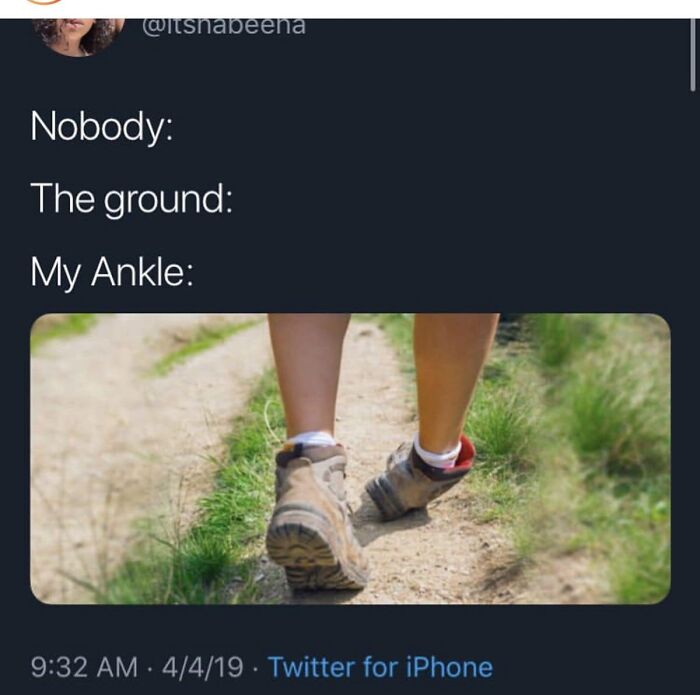Select the "The ground:" tweet line
Screen dimensions: 700x695
point(131,200)
